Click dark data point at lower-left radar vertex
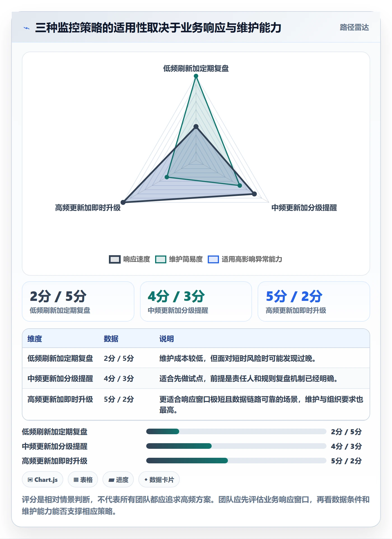 coord(123,202)
